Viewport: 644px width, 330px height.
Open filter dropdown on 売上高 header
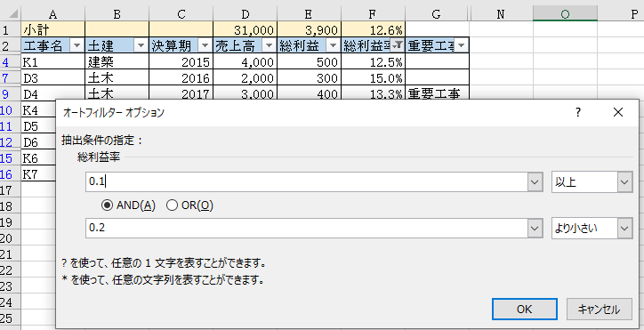[x=269, y=46]
